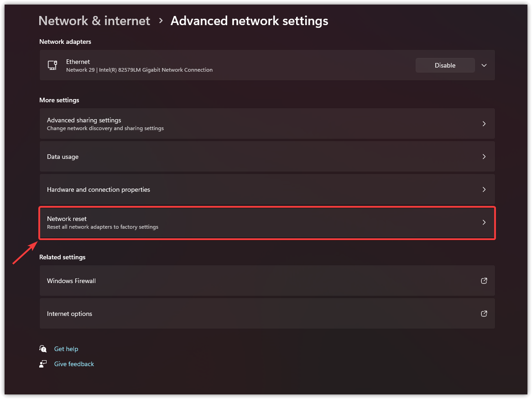Select Hardware and connection properties
Screen dimensions: 532x399
[x=99, y=189]
